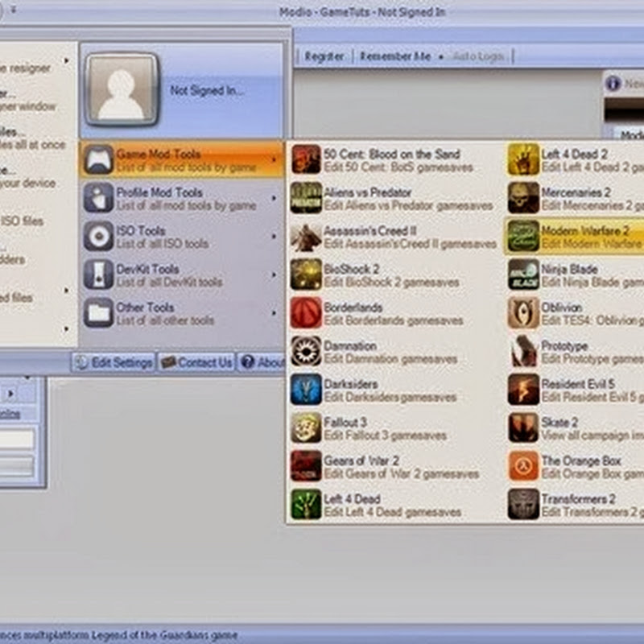Click the Edit Damnation gamesaves description
The image size is (644, 644).
tap(390, 359)
